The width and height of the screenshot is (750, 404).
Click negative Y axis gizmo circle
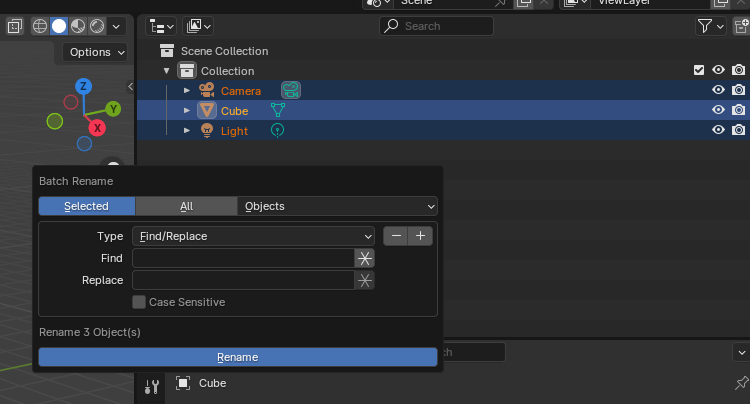click(55, 121)
